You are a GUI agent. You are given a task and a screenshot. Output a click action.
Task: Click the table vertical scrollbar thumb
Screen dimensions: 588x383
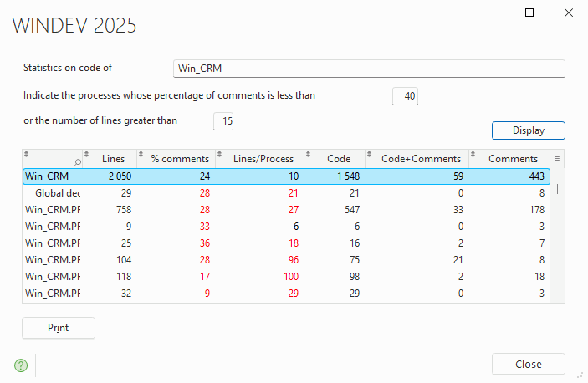click(558, 189)
